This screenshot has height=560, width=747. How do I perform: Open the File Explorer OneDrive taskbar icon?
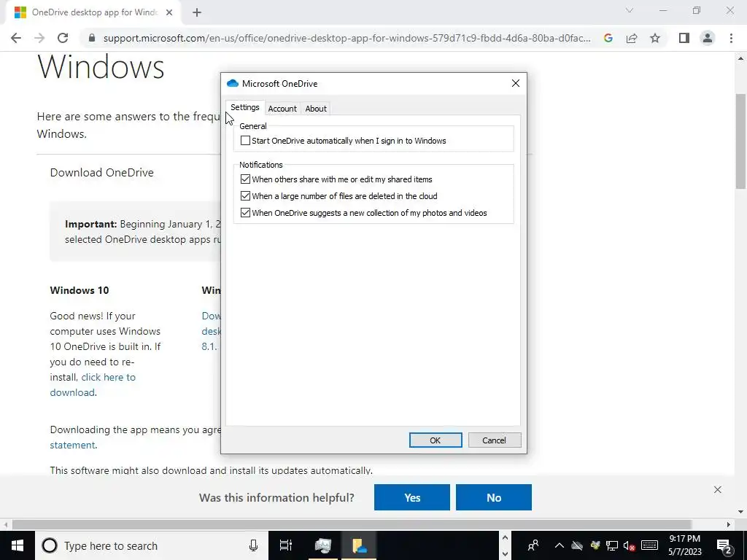click(x=359, y=545)
